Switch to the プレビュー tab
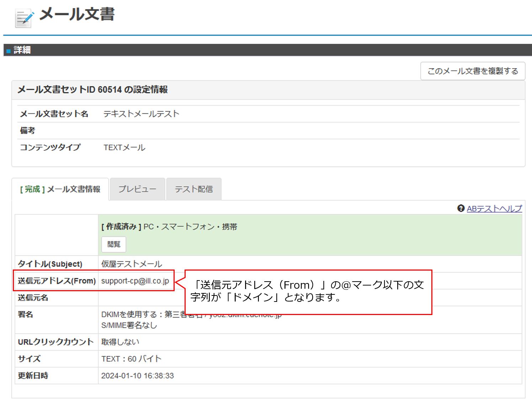Image resolution: width=532 pixels, height=400 pixels. click(137, 189)
